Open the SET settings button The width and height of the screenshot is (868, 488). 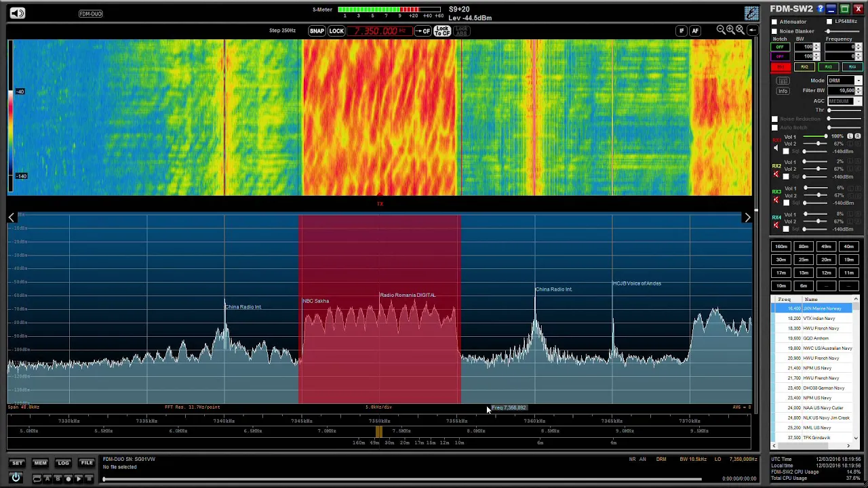click(x=17, y=463)
